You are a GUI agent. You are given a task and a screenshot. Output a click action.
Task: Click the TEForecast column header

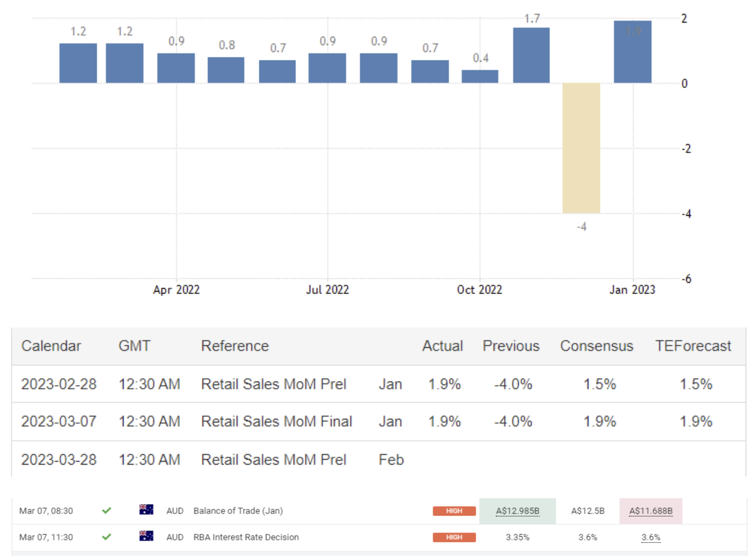click(693, 346)
